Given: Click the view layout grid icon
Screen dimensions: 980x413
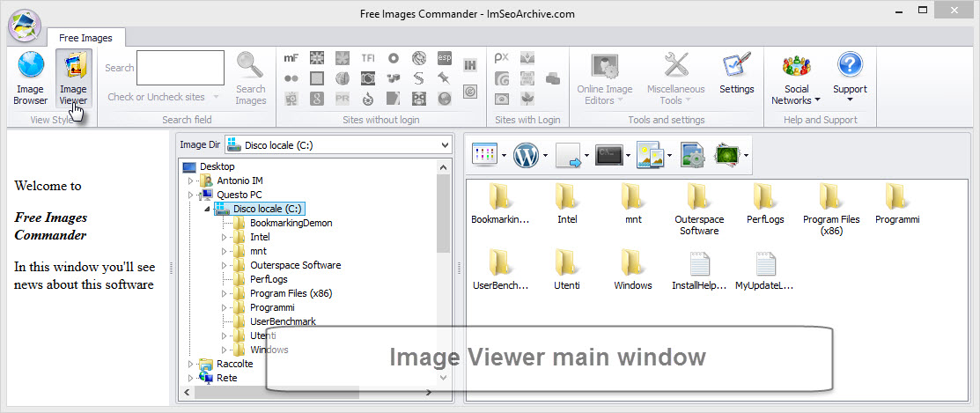Looking at the screenshot, I should click(485, 156).
